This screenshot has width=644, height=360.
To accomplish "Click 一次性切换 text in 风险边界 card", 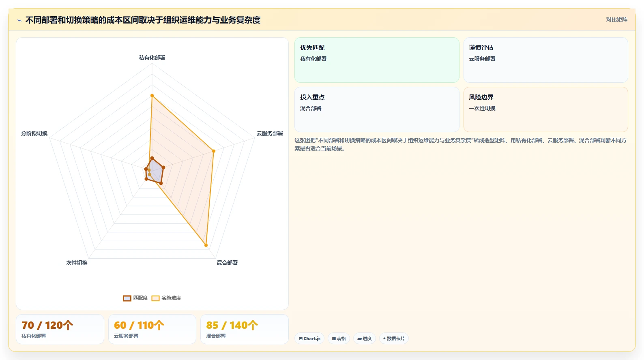I will coord(482,108).
